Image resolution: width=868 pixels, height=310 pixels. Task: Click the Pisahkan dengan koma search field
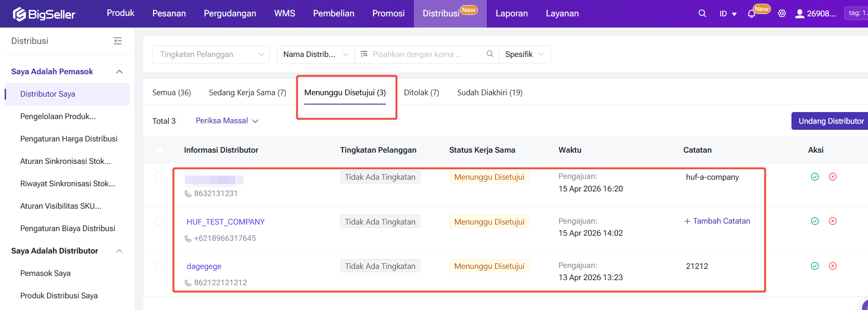(422, 54)
